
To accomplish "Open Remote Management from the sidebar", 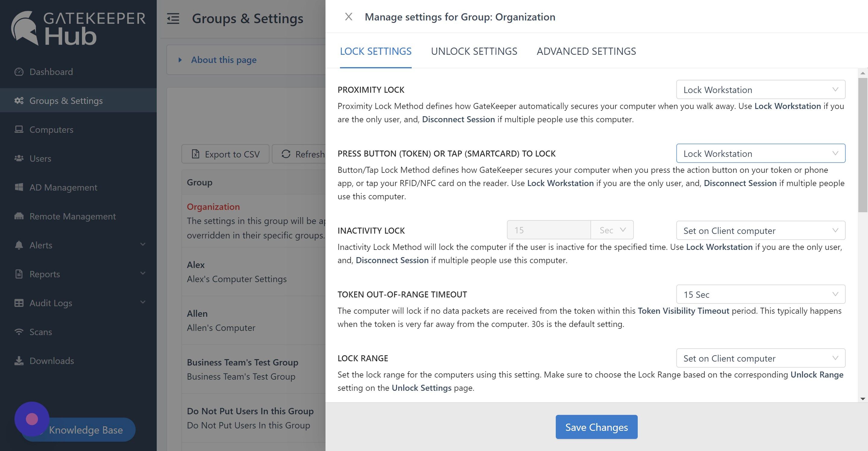I will click(x=78, y=216).
